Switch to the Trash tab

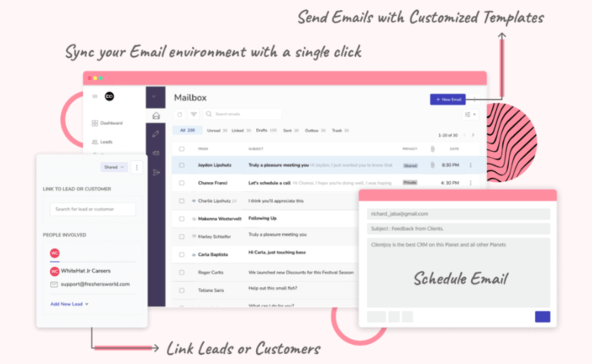click(340, 131)
